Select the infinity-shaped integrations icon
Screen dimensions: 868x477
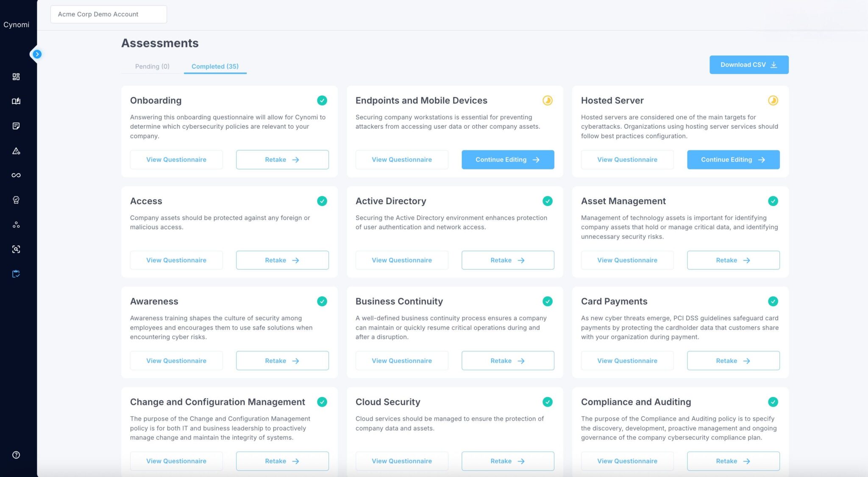click(x=16, y=175)
